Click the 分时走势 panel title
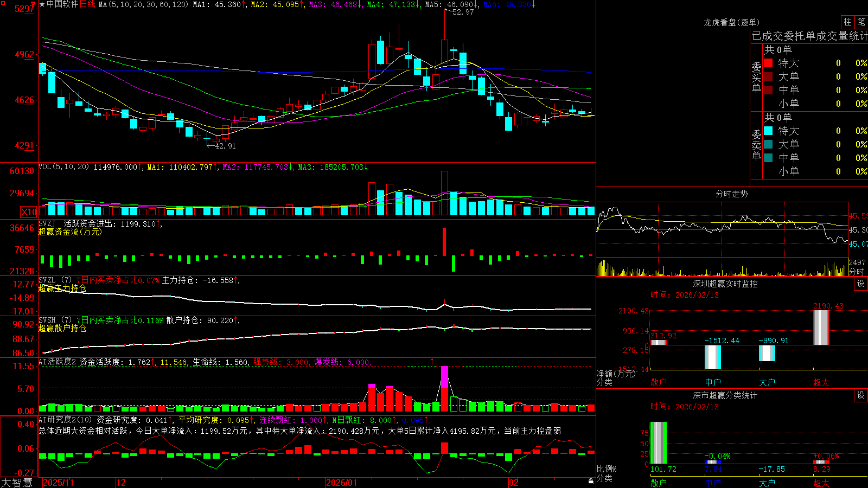868x488 pixels. (x=731, y=194)
